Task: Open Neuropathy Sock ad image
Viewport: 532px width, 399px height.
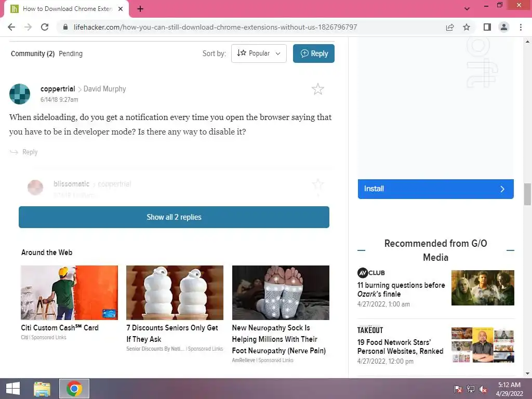Action: pos(281,292)
